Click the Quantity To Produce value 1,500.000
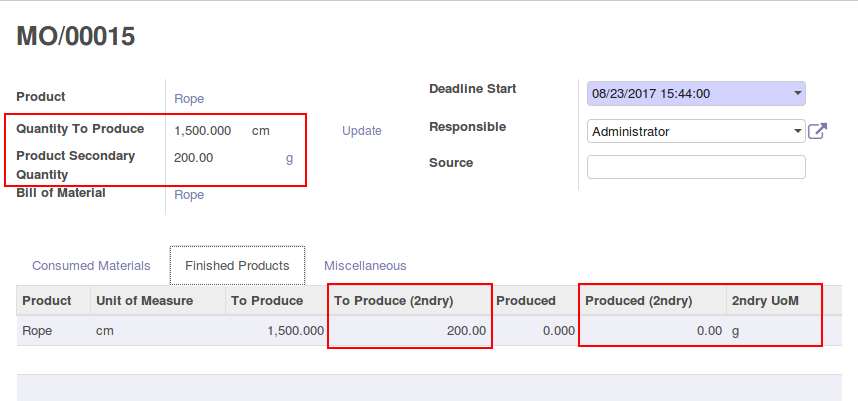The height and width of the screenshot is (401, 858). (203, 131)
